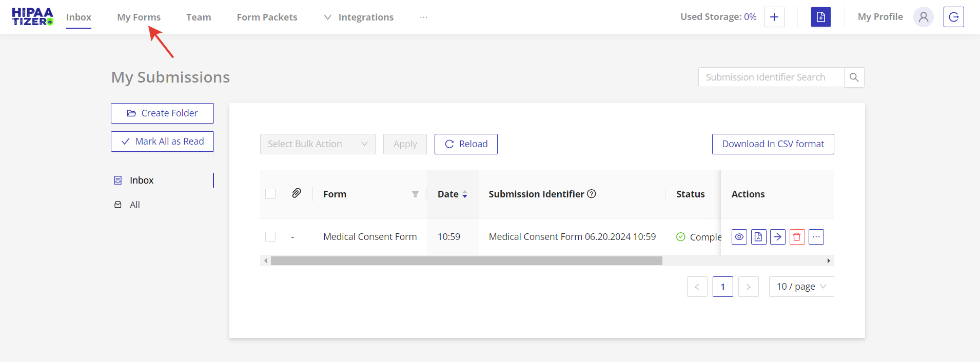Click the PDF export icon in Actions
Viewport: 980px width, 362px height.
(758, 237)
